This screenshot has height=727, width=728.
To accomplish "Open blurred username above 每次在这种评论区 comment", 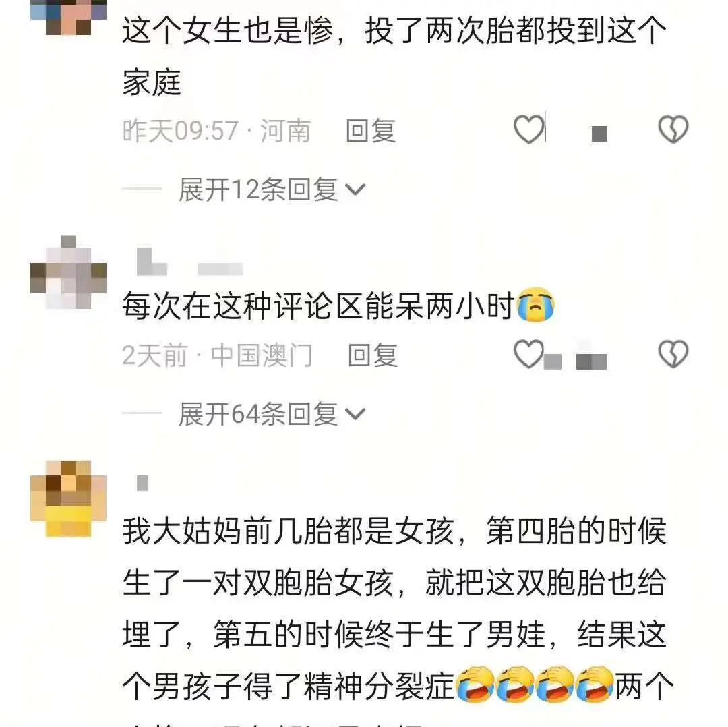I will click(189, 262).
